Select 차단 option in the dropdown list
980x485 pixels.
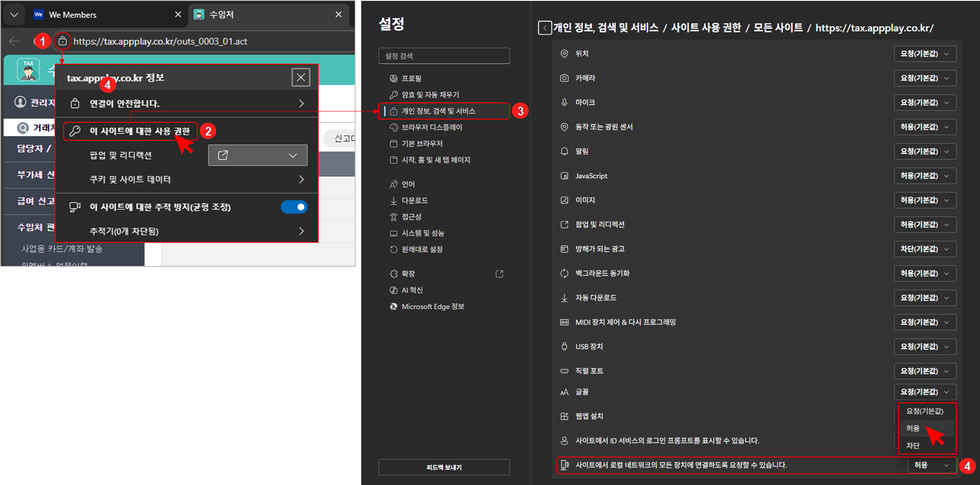pyautogui.click(x=913, y=445)
